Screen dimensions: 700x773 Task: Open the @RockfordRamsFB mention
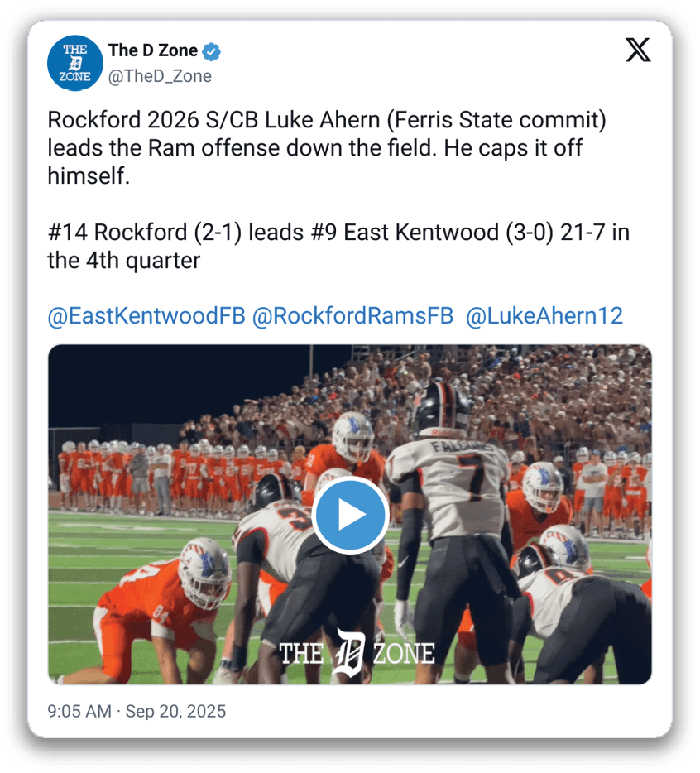[352, 316]
